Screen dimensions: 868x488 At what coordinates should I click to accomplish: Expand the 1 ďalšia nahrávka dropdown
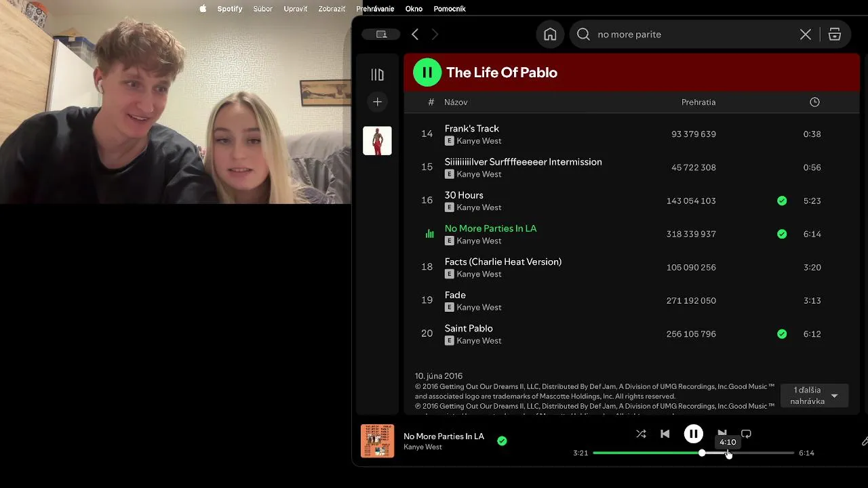click(814, 396)
